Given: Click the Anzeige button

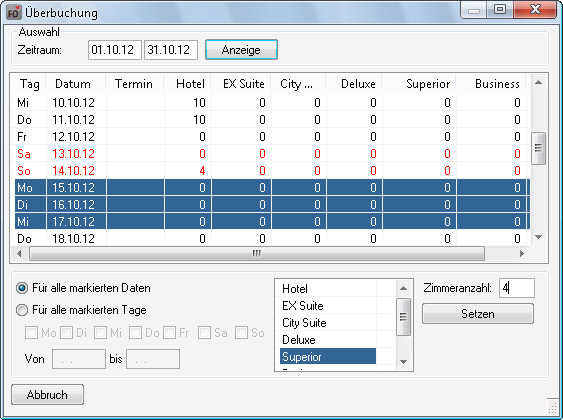Looking at the screenshot, I should coord(241,50).
